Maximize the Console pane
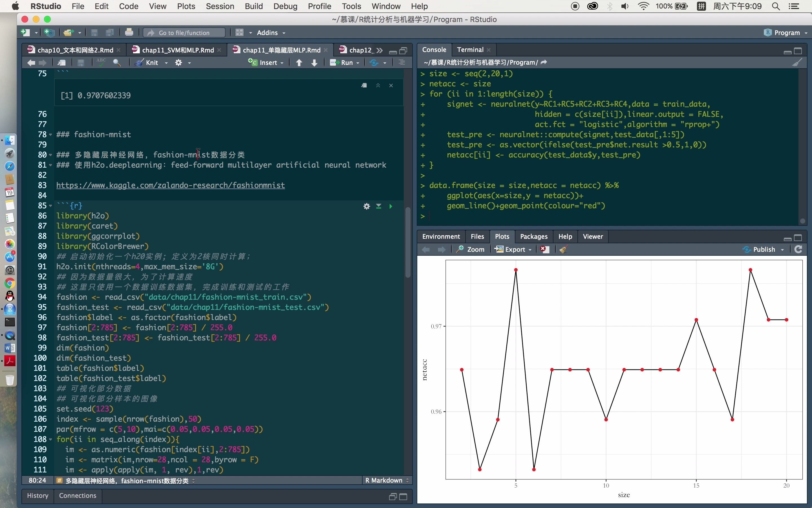The image size is (812, 508). click(798, 51)
